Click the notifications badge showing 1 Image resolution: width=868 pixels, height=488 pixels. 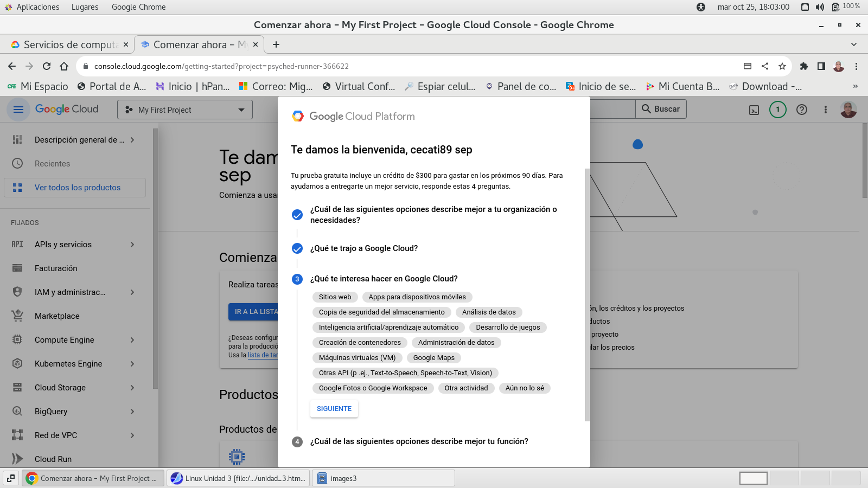(x=777, y=110)
